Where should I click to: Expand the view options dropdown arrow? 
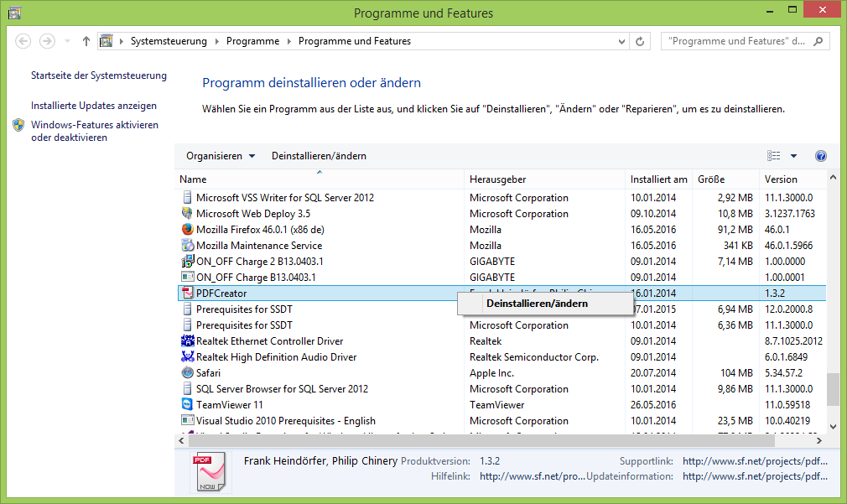(x=793, y=156)
